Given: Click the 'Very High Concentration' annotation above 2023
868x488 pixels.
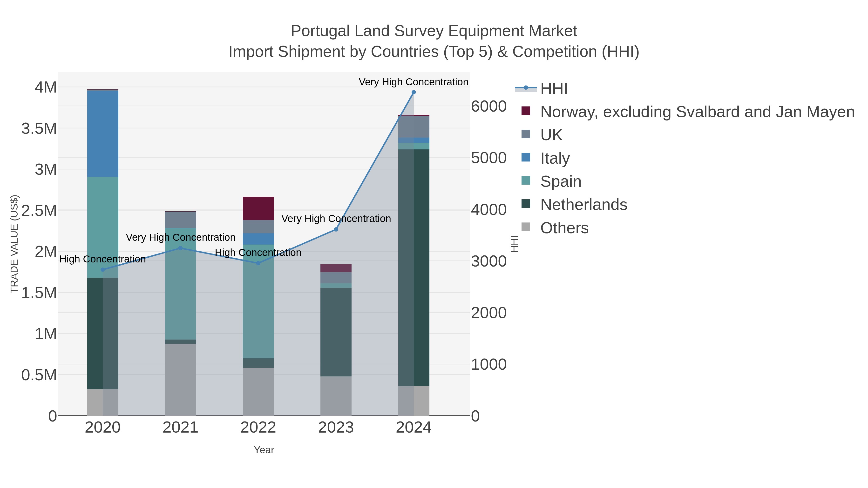Looking at the screenshot, I should pos(336,219).
